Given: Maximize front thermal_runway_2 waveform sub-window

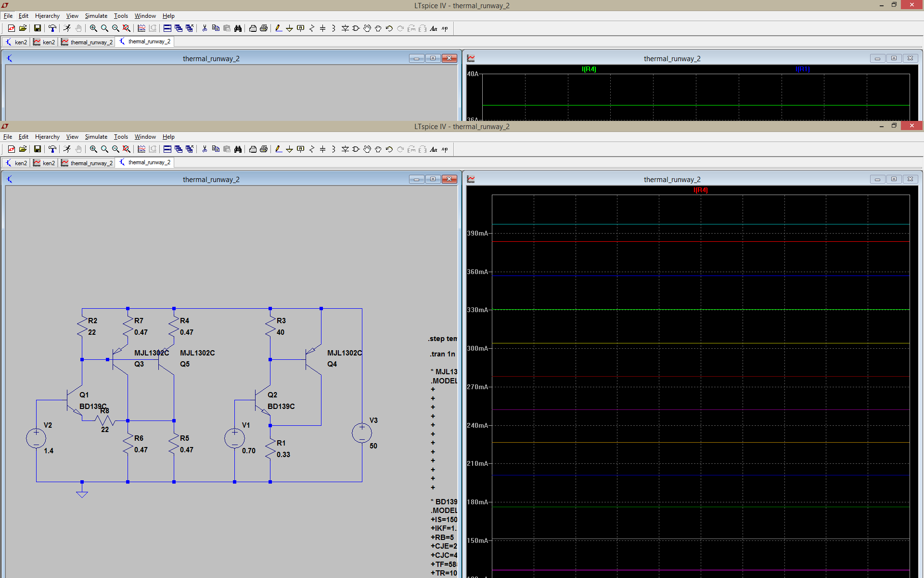Looking at the screenshot, I should 894,179.
